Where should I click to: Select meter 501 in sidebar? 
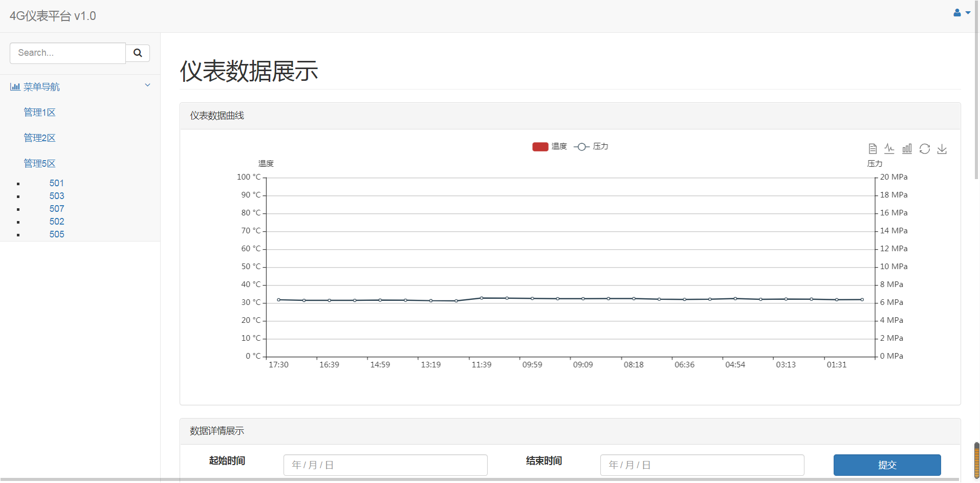coord(57,183)
